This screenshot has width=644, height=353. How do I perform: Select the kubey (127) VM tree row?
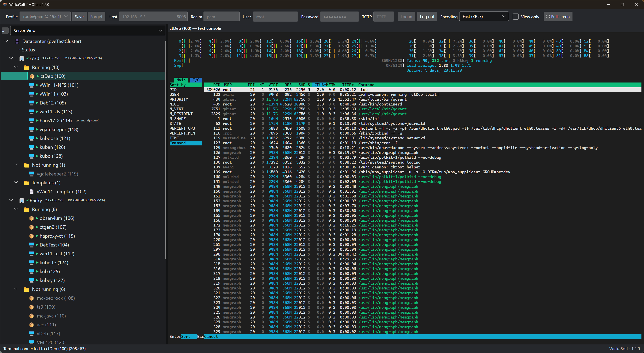coord(83,280)
